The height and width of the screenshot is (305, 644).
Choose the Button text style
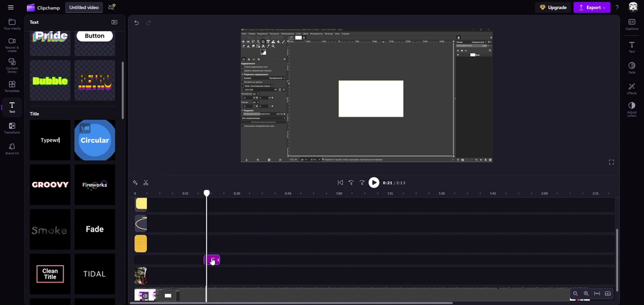[x=95, y=43]
